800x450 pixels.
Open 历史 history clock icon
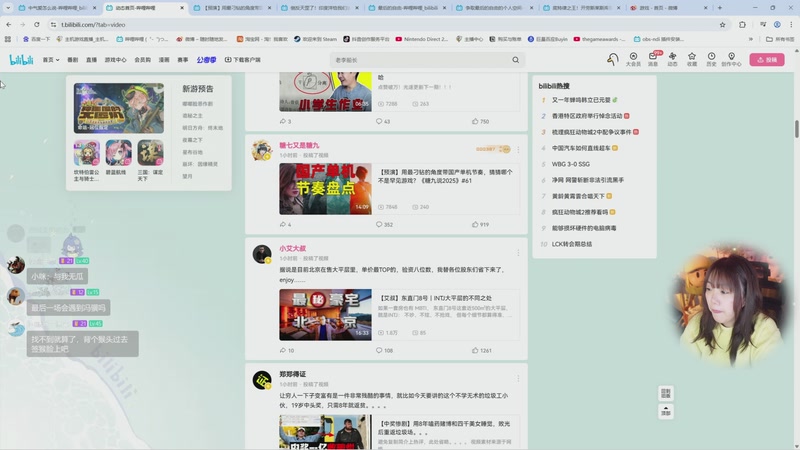(711, 59)
